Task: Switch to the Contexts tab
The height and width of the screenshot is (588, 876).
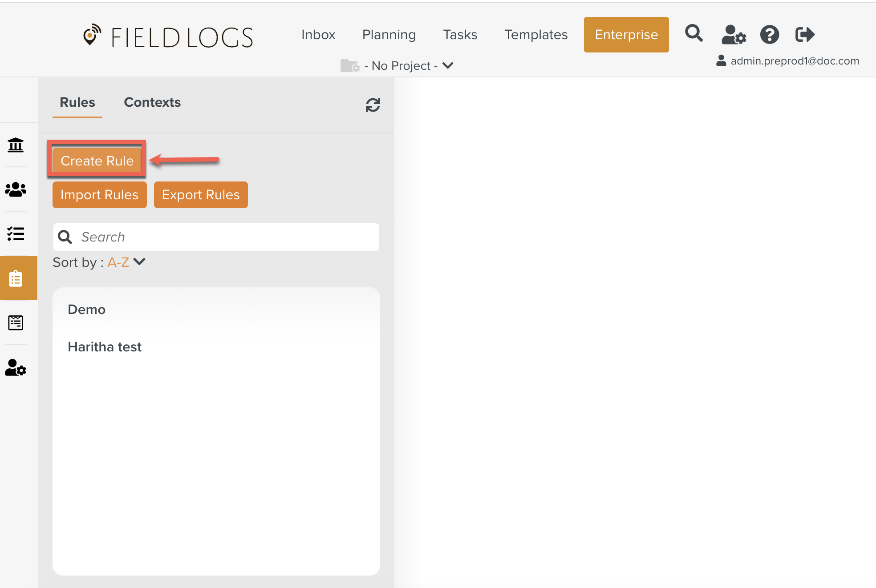Action: [x=152, y=102]
